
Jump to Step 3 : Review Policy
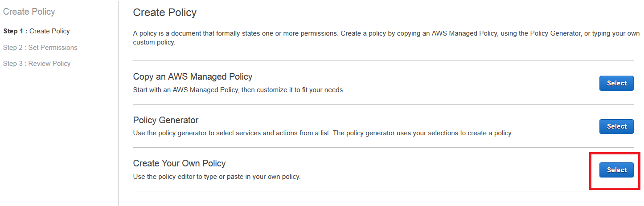pos(37,64)
